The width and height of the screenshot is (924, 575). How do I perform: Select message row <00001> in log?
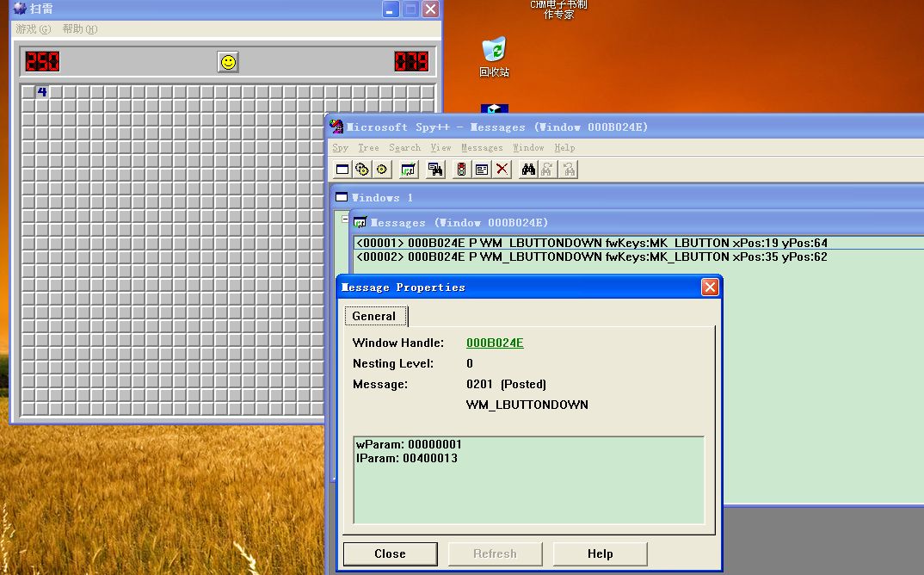[638, 243]
